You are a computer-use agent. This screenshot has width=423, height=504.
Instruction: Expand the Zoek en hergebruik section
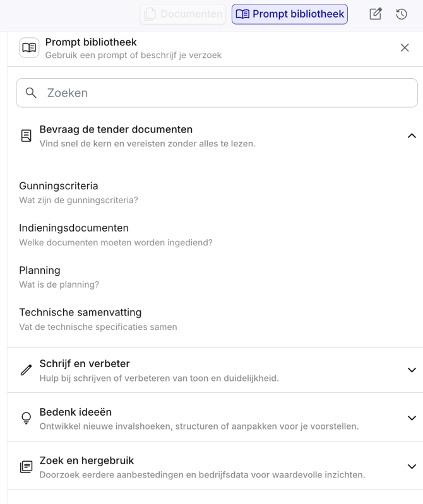(412, 467)
